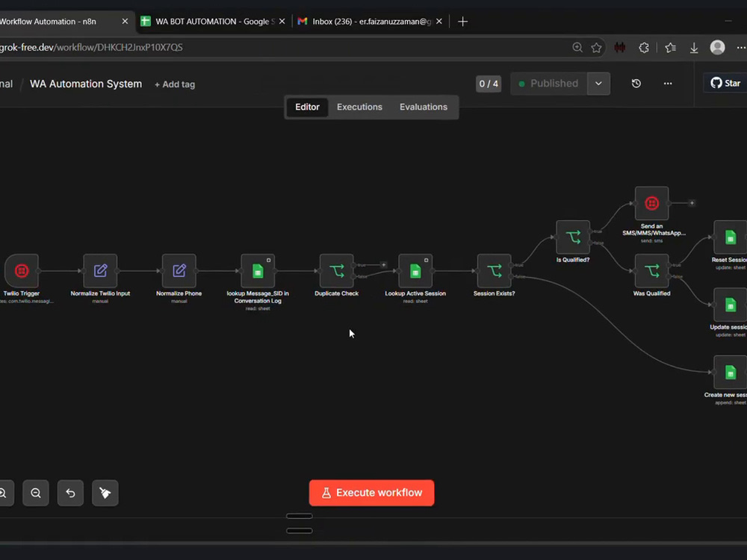Open browser settings and more menu

[741, 47]
